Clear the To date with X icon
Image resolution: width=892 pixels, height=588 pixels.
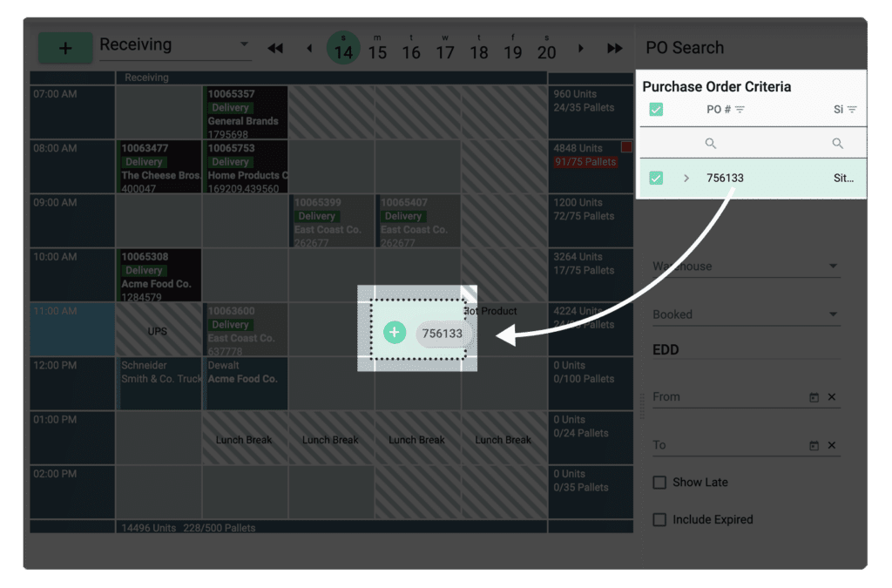point(832,446)
